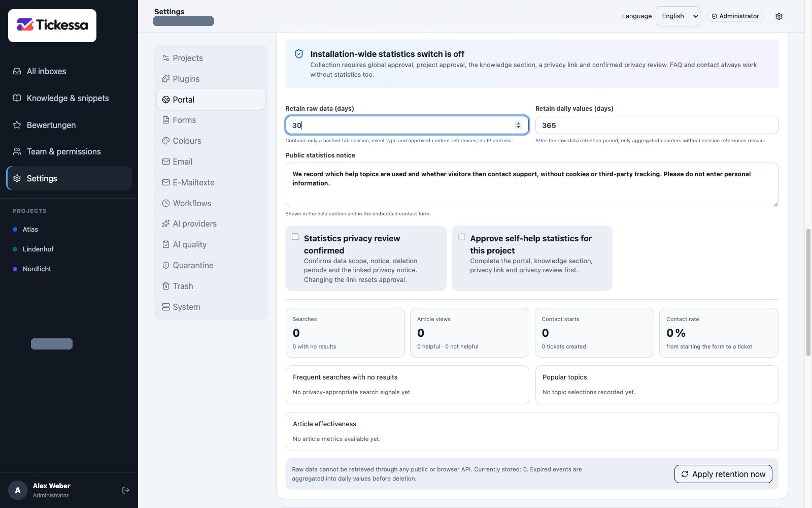Click the gear icon in top header
812x508 pixels.
point(779,16)
